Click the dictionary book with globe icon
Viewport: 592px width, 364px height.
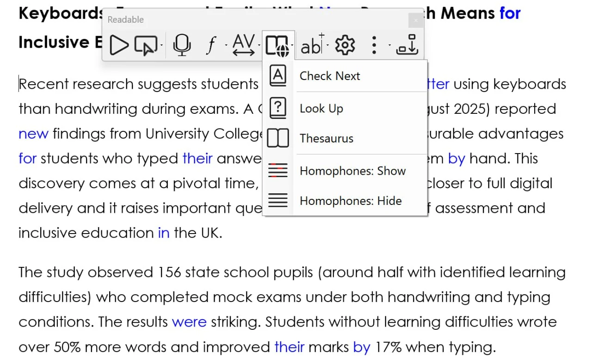(277, 45)
